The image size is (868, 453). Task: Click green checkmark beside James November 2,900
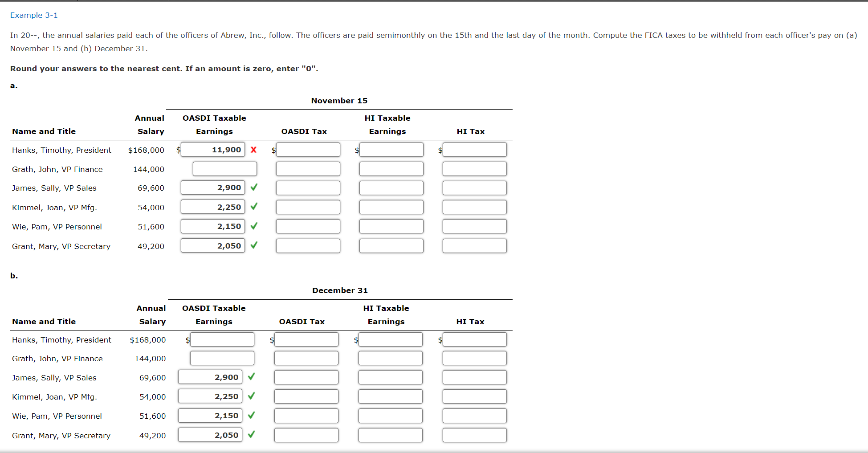coord(254,188)
